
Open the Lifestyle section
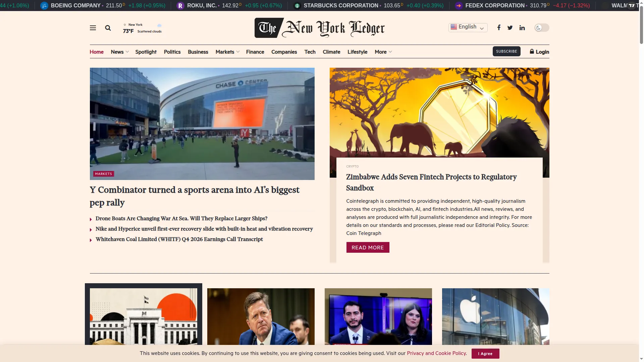(x=358, y=52)
